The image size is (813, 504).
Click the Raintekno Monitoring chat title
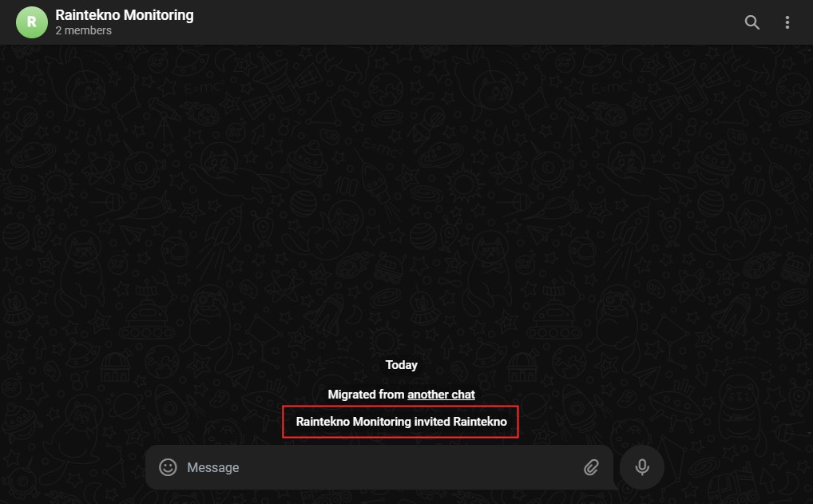click(125, 15)
